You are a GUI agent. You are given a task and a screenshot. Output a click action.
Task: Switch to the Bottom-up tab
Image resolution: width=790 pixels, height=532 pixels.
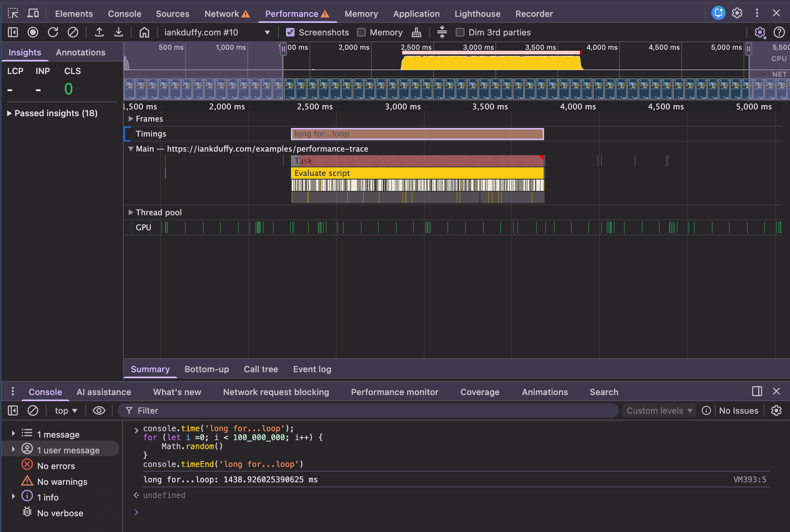[207, 369]
